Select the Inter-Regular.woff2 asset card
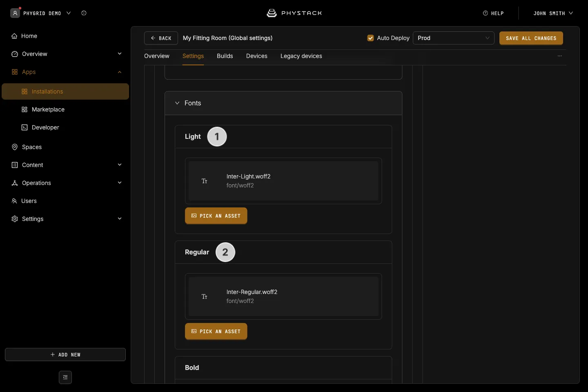This screenshot has height=392, width=588. (x=283, y=296)
